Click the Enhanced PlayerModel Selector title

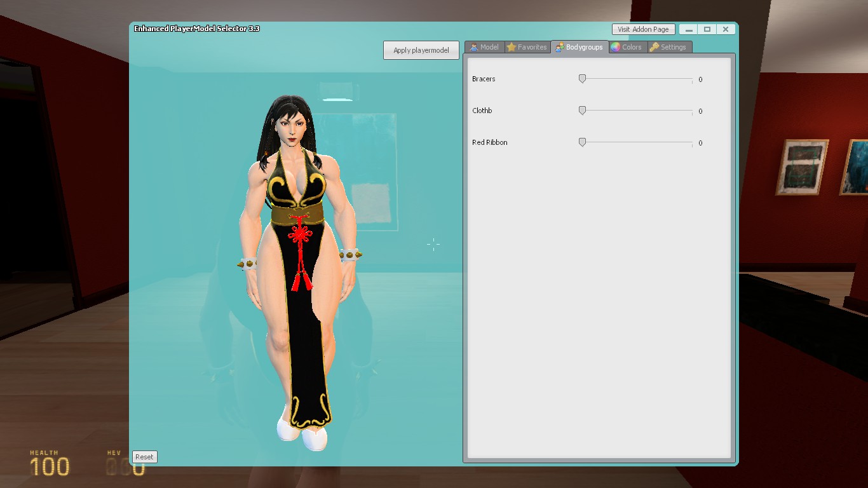click(197, 29)
